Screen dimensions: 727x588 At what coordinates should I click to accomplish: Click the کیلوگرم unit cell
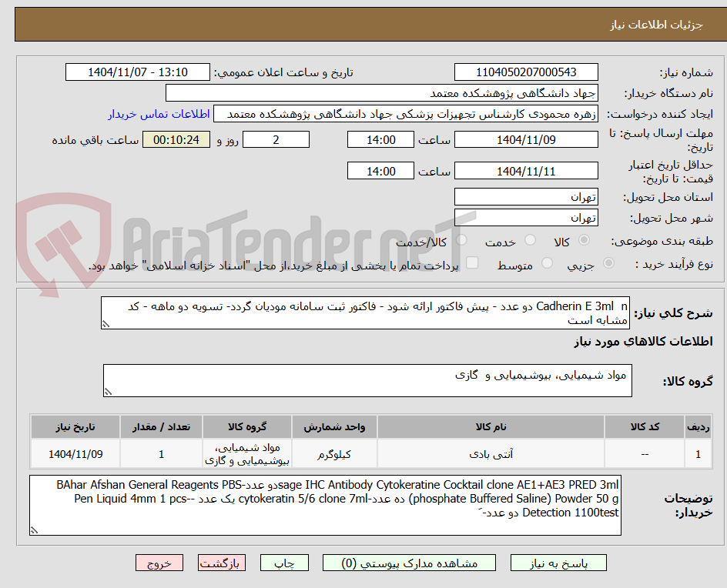pyautogui.click(x=334, y=454)
